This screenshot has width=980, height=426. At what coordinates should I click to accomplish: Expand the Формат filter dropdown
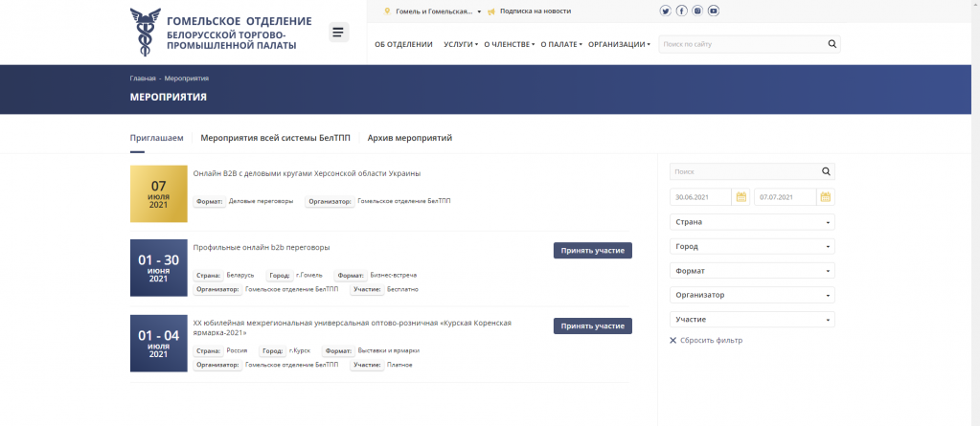(752, 271)
